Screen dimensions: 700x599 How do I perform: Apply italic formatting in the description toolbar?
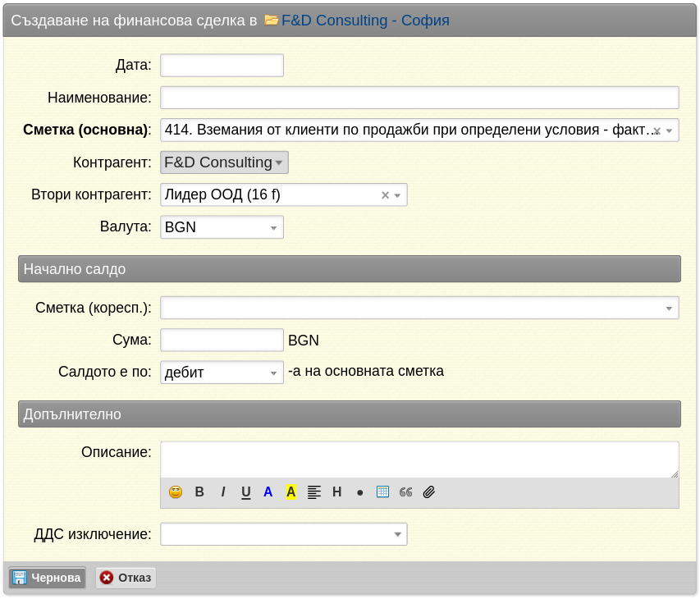222,492
